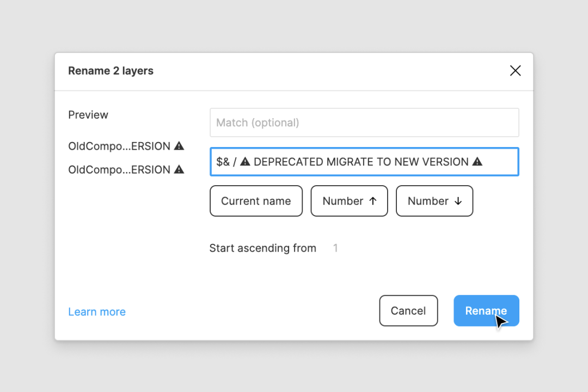Select the first OldCompo...ERSION preview entry

point(126,146)
